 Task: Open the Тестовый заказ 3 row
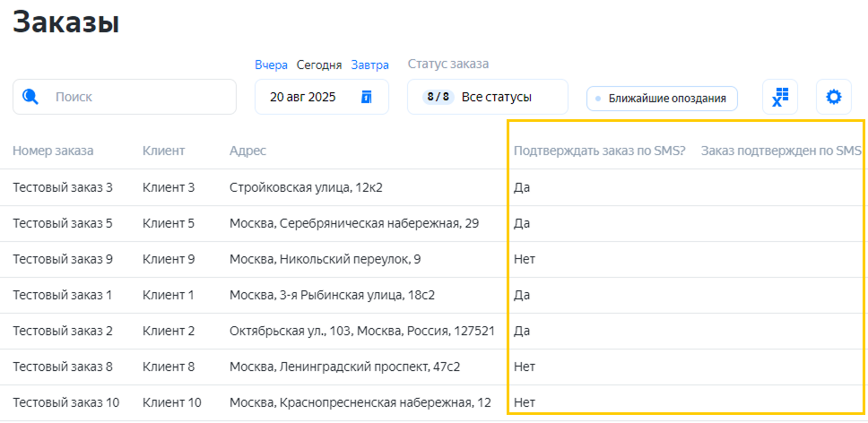tap(63, 187)
